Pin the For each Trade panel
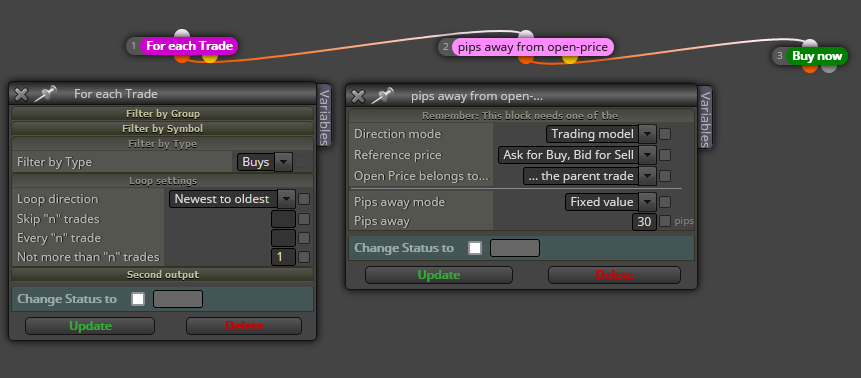 (45, 94)
